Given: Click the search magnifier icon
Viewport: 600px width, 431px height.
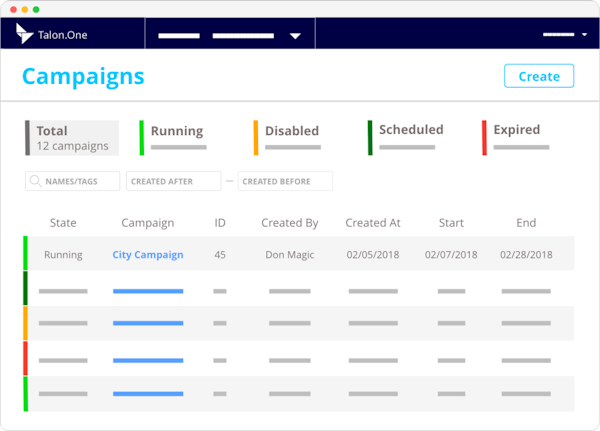Looking at the screenshot, I should (x=35, y=182).
